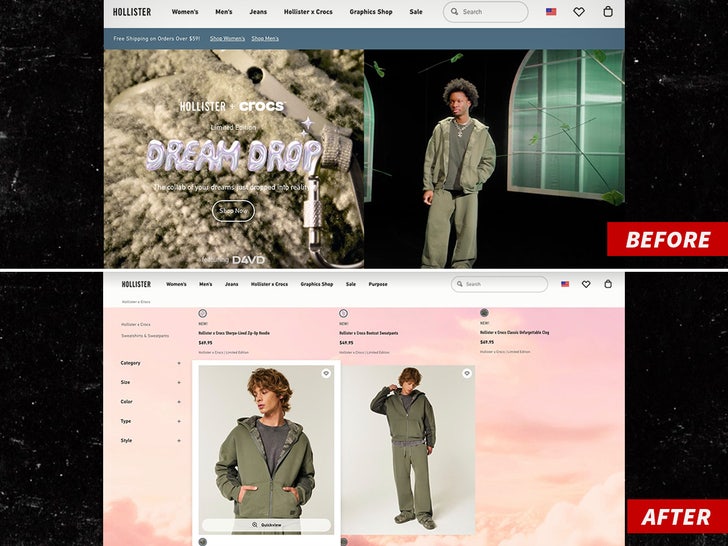Viewport: 728px width, 546px height.
Task: Click the US flag icon in the bottom After page
Action: tap(565, 284)
